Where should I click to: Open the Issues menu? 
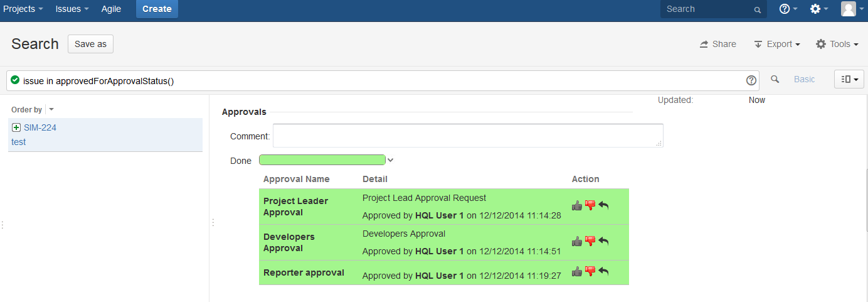click(x=71, y=9)
